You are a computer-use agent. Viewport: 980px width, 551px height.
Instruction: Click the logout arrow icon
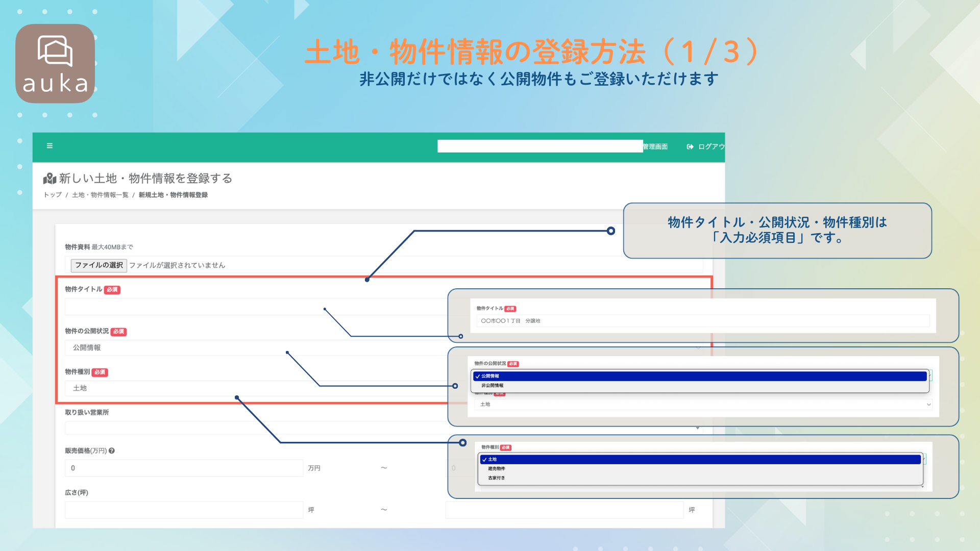690,147
